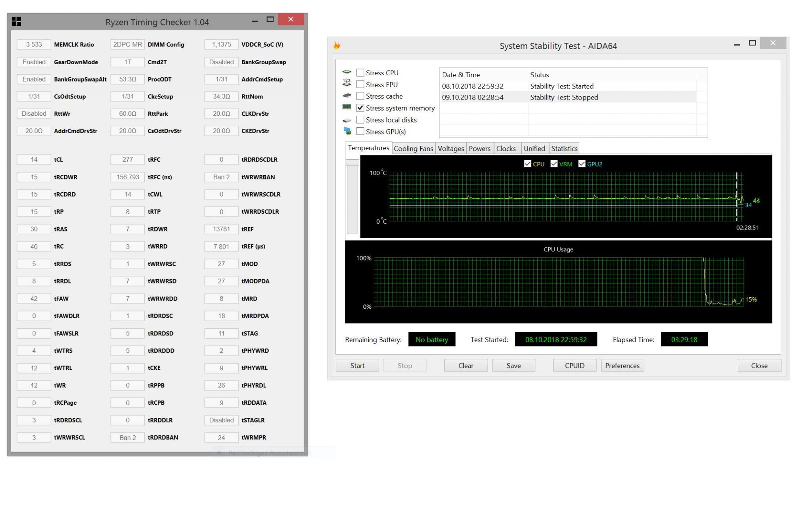Toggle the VRM temperature graph checkbox

(554, 164)
